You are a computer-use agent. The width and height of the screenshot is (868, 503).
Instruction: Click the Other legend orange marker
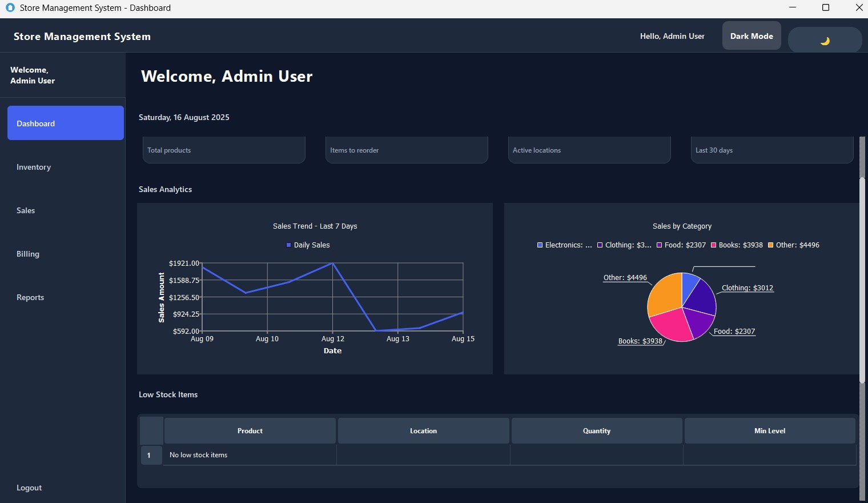pyautogui.click(x=770, y=245)
